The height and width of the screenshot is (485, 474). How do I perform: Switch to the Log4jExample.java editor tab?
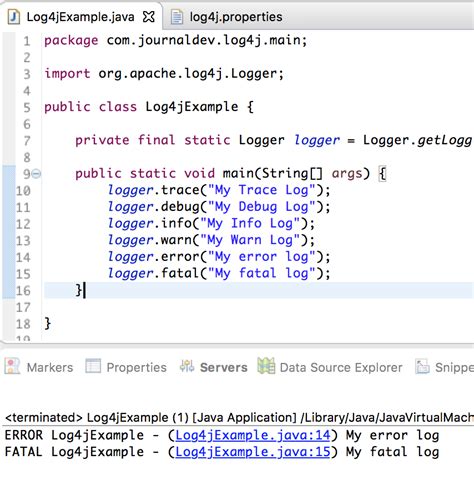coord(80,17)
